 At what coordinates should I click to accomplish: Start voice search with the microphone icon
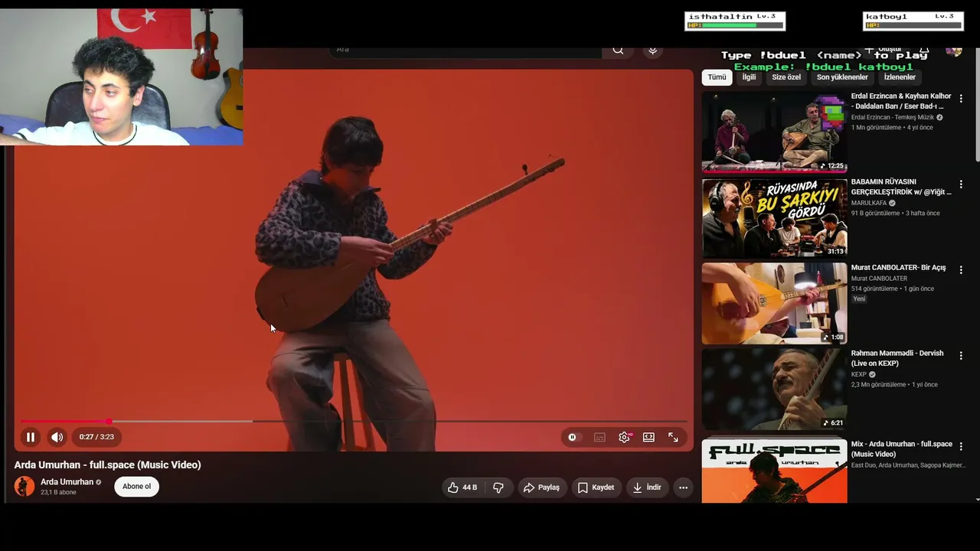(652, 51)
